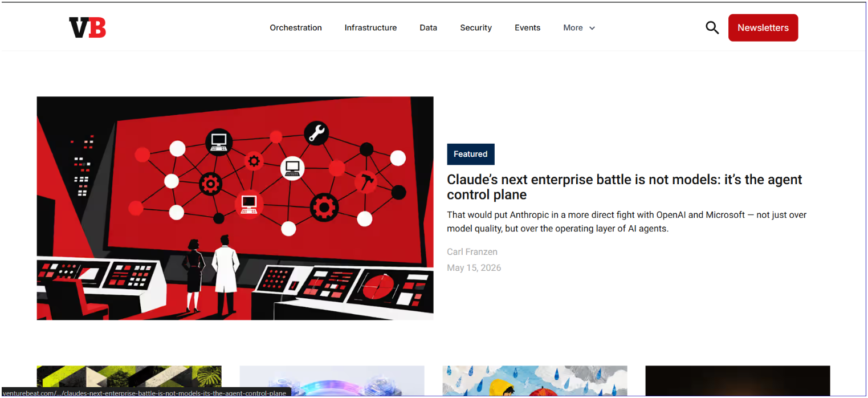Open the dark article thumbnail in bottom row

tap(737, 380)
